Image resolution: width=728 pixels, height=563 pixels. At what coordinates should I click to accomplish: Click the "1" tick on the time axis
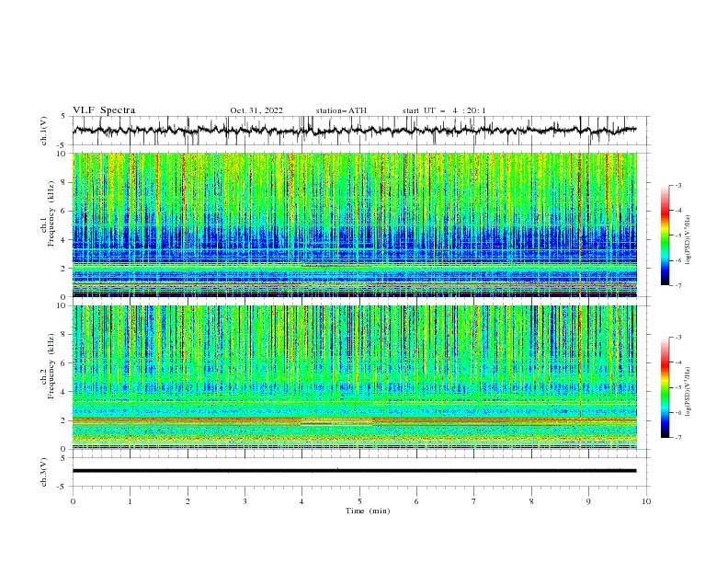click(x=130, y=501)
